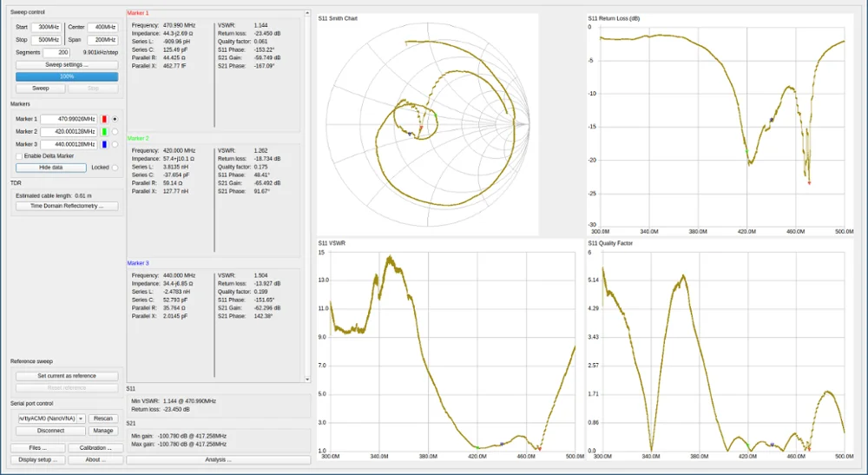Click the Start frequency field
This screenshot has height=475, width=868.
(x=47, y=27)
